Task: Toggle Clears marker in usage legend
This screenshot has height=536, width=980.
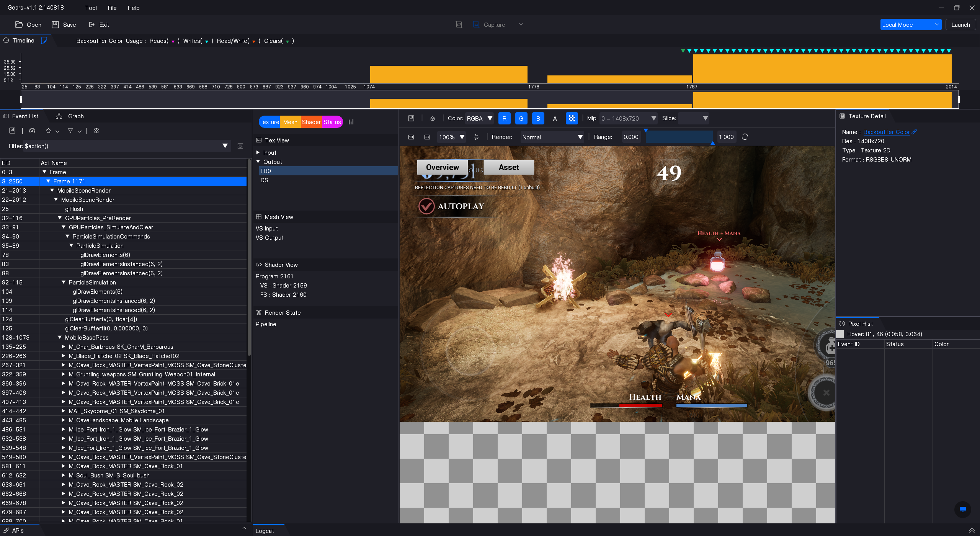Action: point(287,41)
